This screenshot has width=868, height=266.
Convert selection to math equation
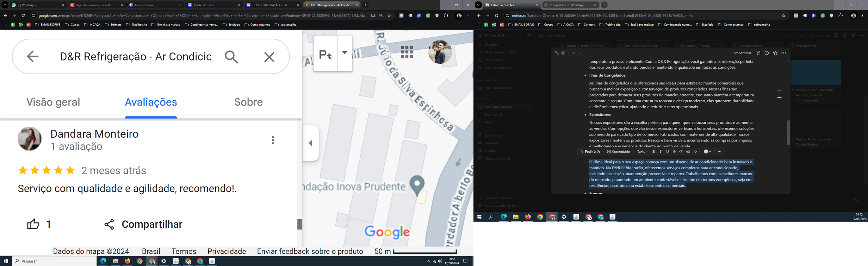688,152
